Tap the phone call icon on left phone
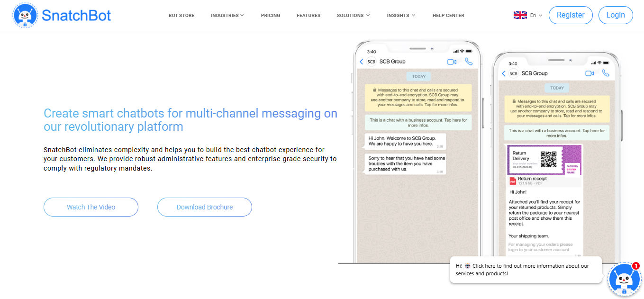 (469, 62)
